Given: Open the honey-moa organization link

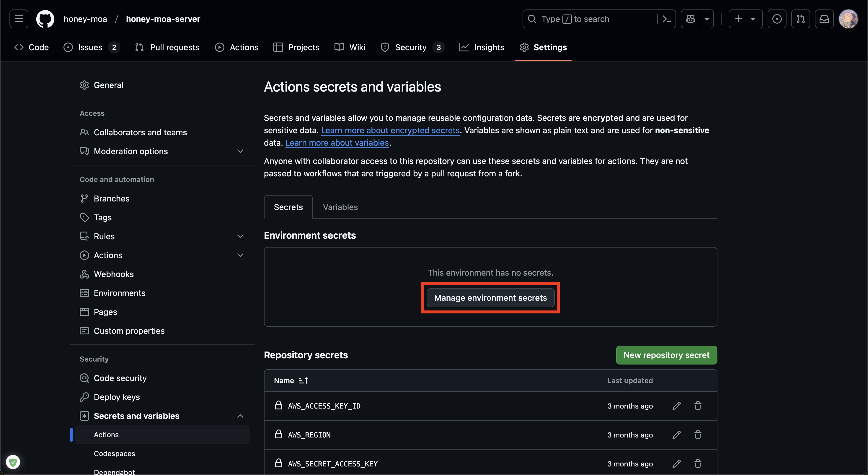Looking at the screenshot, I should (x=85, y=19).
